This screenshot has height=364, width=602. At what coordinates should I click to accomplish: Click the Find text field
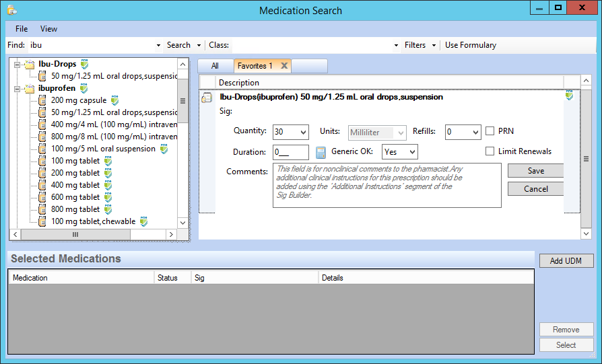click(92, 45)
